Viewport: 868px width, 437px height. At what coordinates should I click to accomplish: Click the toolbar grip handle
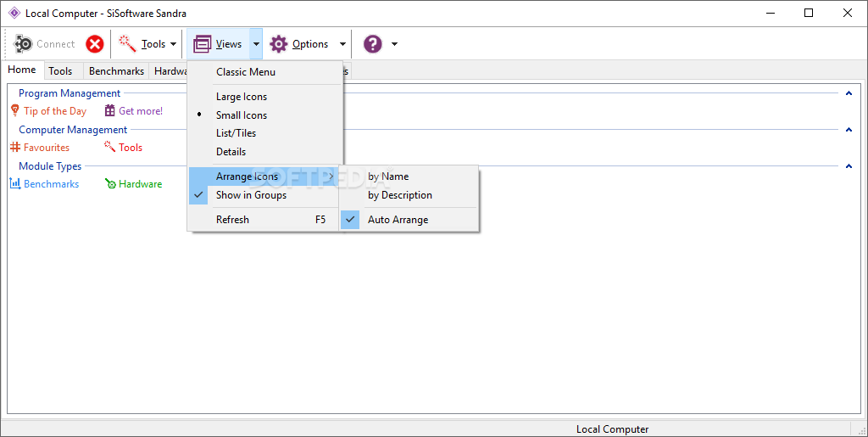(6, 44)
